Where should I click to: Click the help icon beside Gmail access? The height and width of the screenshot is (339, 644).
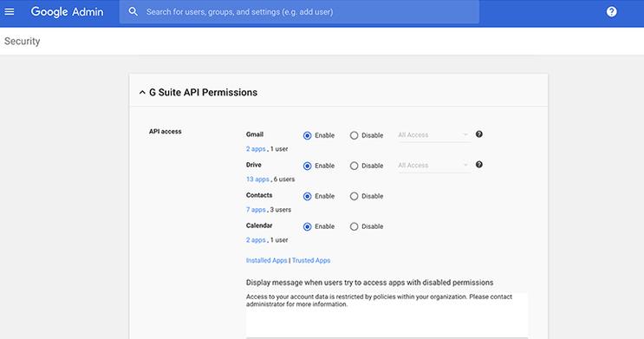pyautogui.click(x=479, y=134)
